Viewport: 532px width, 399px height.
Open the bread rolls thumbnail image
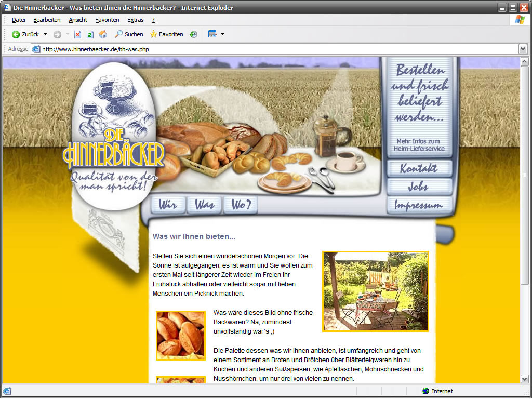point(181,336)
